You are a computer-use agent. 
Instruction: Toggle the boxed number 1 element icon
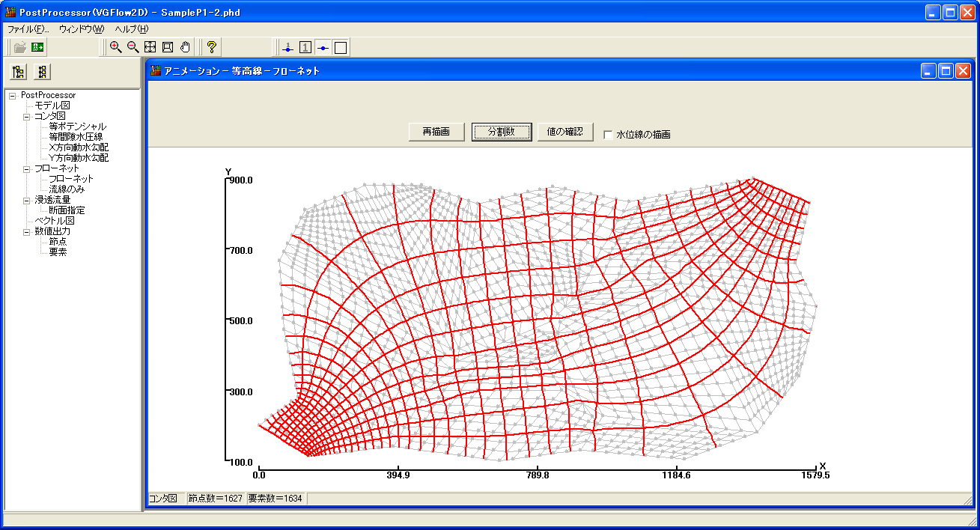(305, 48)
